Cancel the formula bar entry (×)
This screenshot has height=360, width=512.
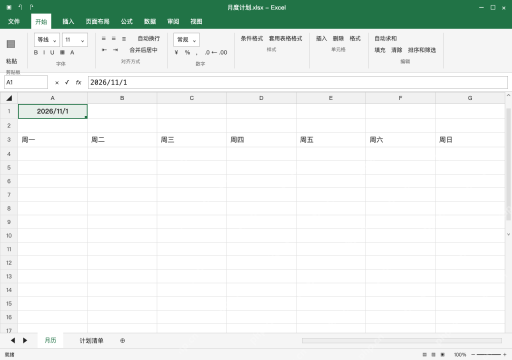tap(57, 82)
